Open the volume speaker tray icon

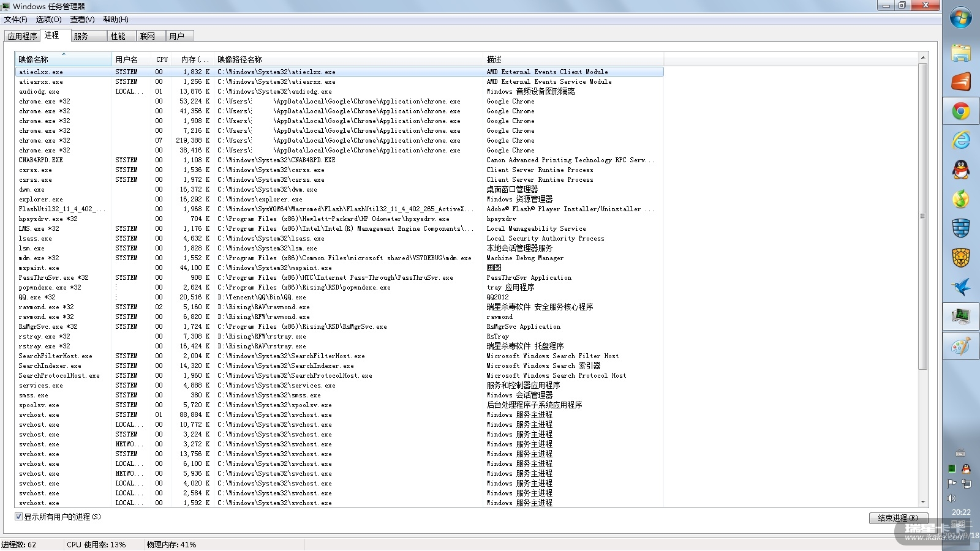952,498
